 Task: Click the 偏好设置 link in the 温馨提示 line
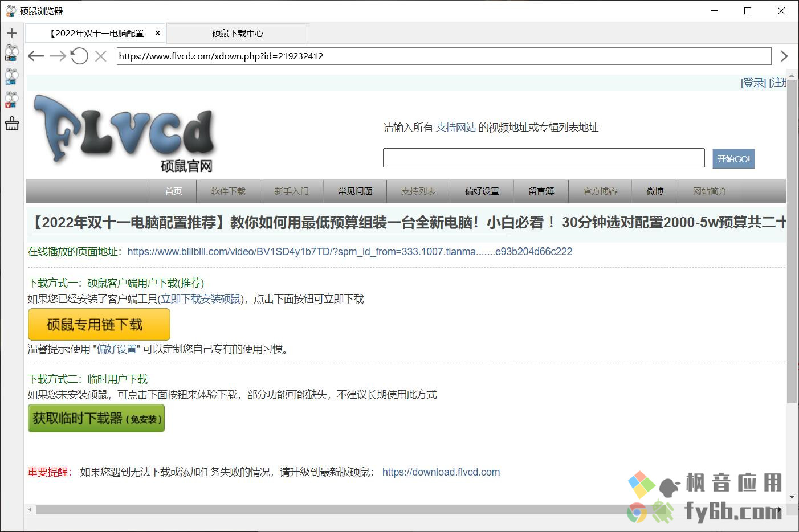pos(117,349)
